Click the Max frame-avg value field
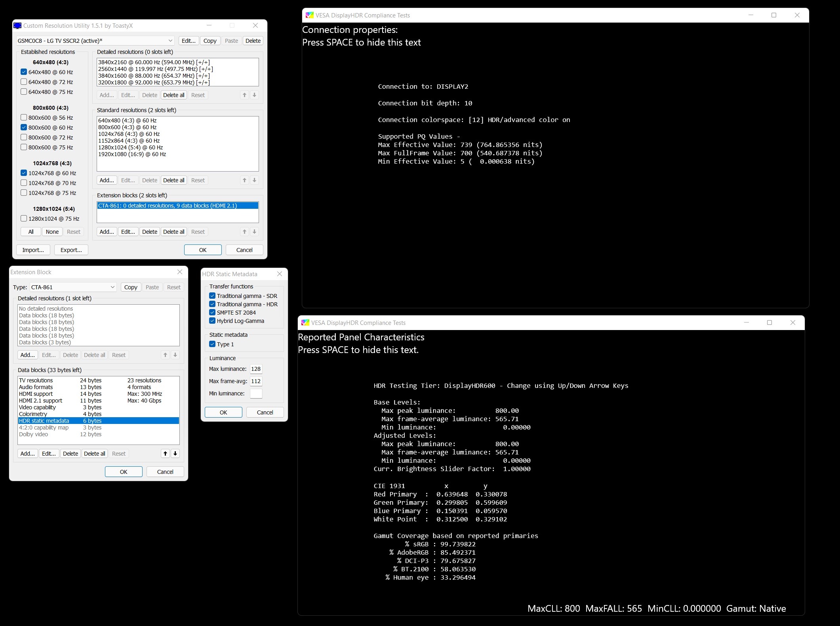Screen dimensions: 840x626 (256, 381)
